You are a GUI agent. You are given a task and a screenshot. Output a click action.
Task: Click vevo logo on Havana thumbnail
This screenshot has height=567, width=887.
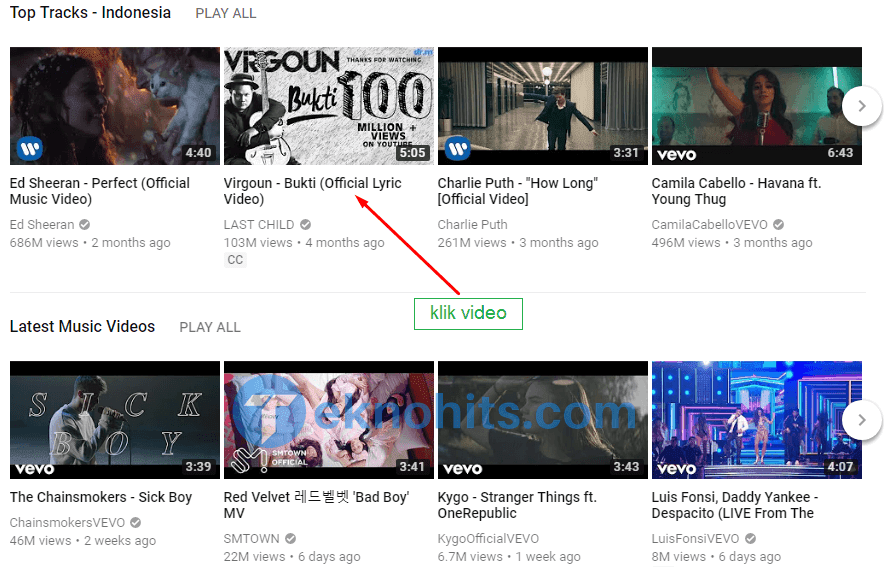pyautogui.click(x=677, y=154)
